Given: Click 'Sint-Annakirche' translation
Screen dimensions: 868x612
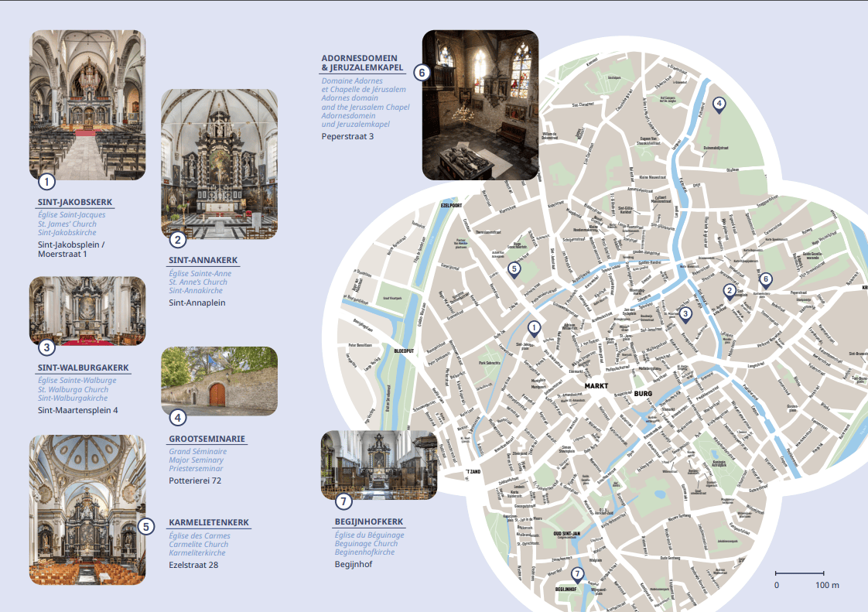Looking at the screenshot, I should pos(196,291).
